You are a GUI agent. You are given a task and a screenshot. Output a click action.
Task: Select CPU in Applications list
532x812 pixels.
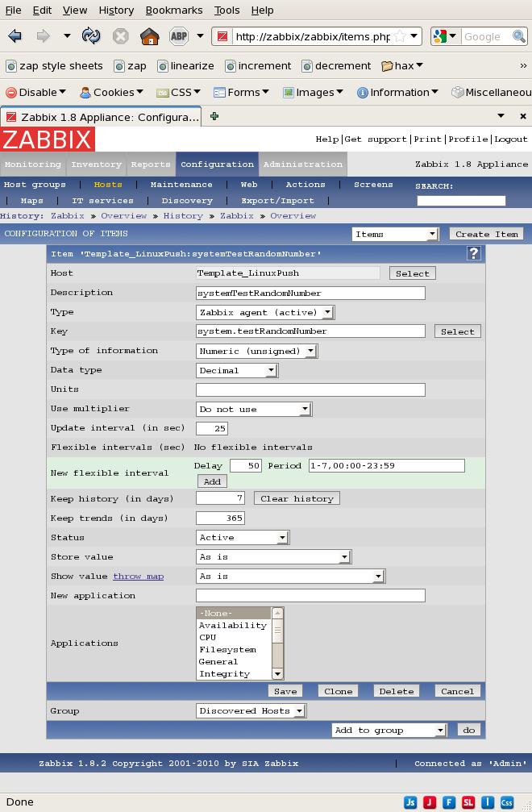(x=234, y=638)
